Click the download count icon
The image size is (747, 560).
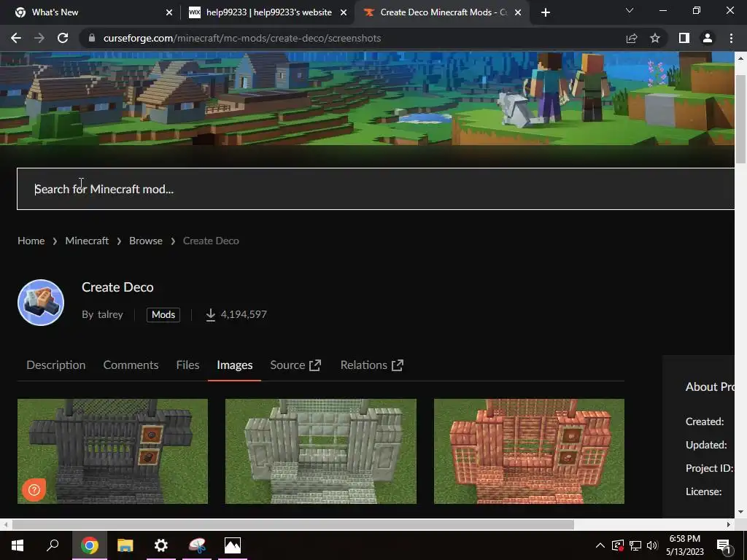(x=211, y=315)
